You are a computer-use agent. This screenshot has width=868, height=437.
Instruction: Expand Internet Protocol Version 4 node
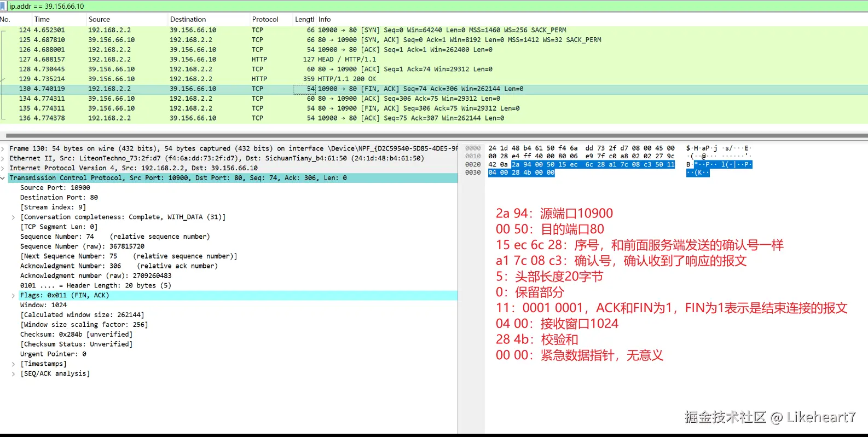pyautogui.click(x=3, y=168)
